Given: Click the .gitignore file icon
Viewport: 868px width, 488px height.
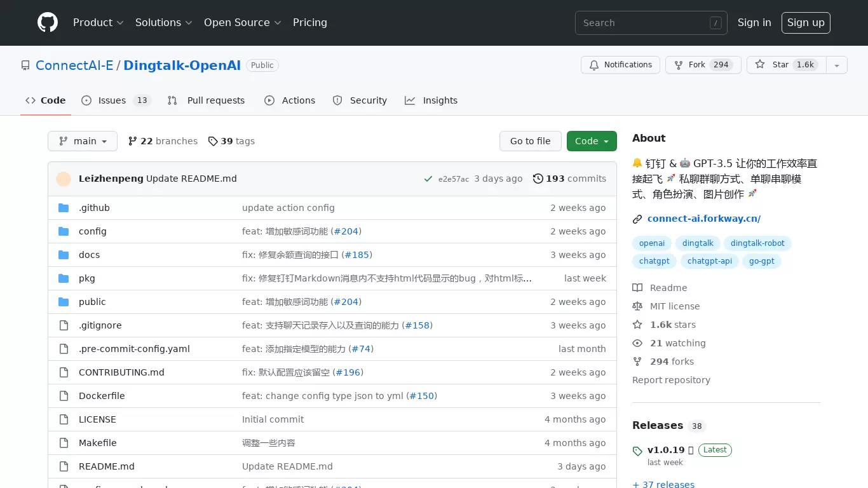Looking at the screenshot, I should click(x=64, y=325).
